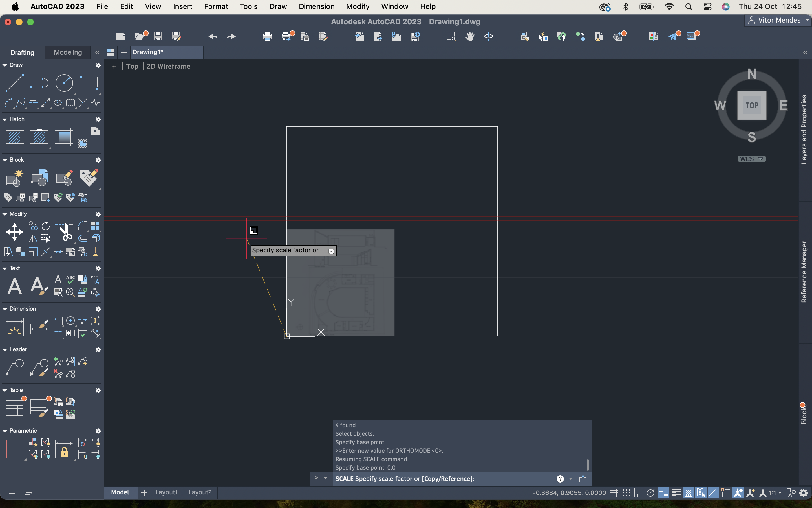
Task: Select the Polyline tool
Action: click(39, 83)
